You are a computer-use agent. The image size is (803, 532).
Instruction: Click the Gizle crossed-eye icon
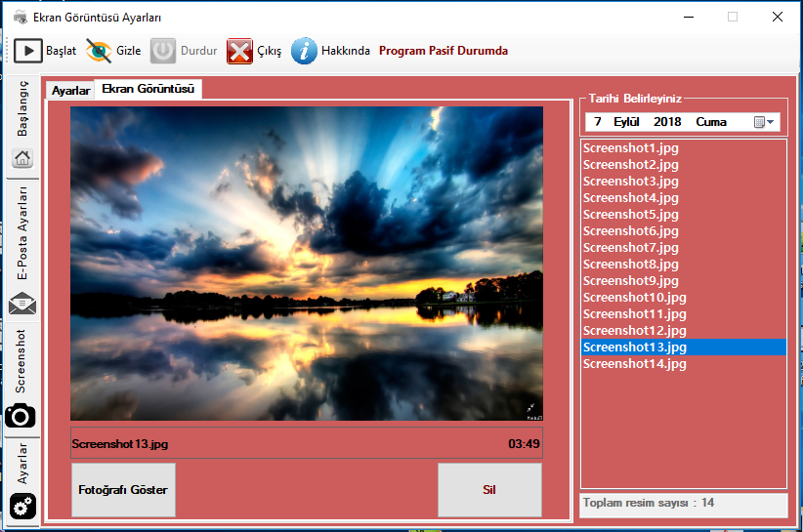tap(99, 51)
